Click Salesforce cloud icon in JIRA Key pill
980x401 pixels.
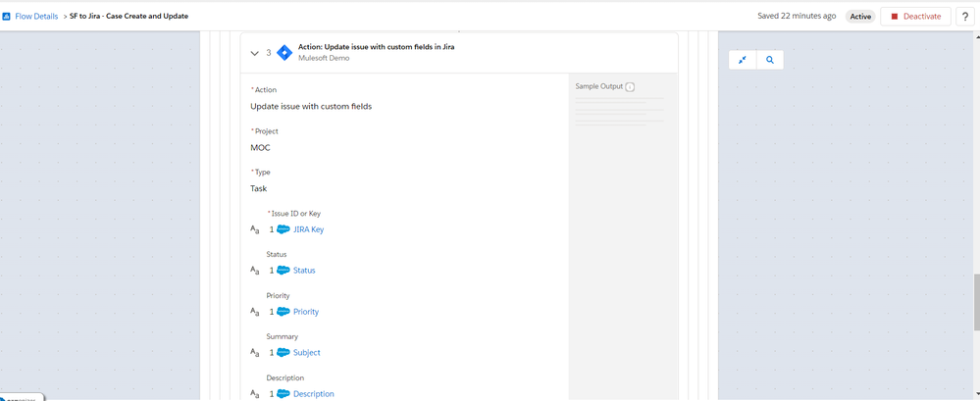click(284, 229)
